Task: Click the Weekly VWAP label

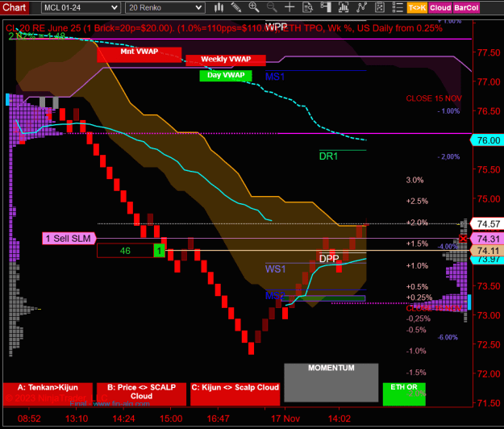Action: 226,60
